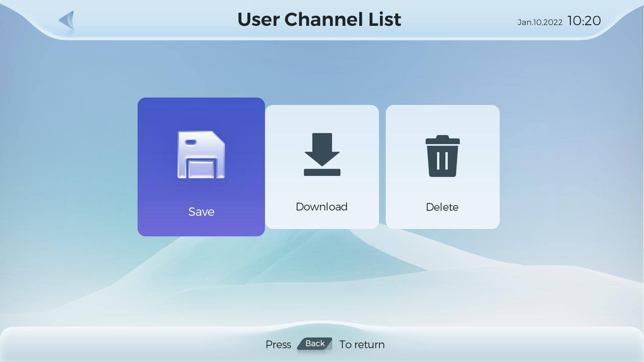Click the back arrow in top-left corner

coord(67,21)
